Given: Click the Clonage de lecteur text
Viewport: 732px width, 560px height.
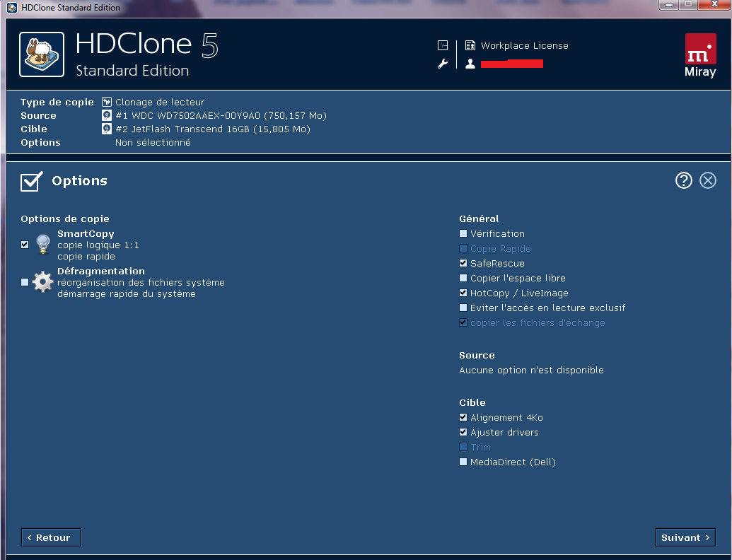Looking at the screenshot, I should (x=160, y=102).
